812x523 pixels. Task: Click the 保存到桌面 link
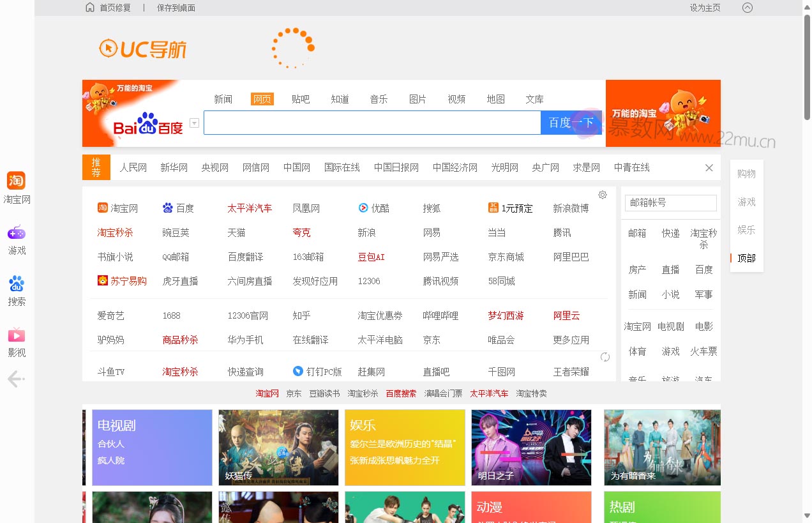[176, 8]
